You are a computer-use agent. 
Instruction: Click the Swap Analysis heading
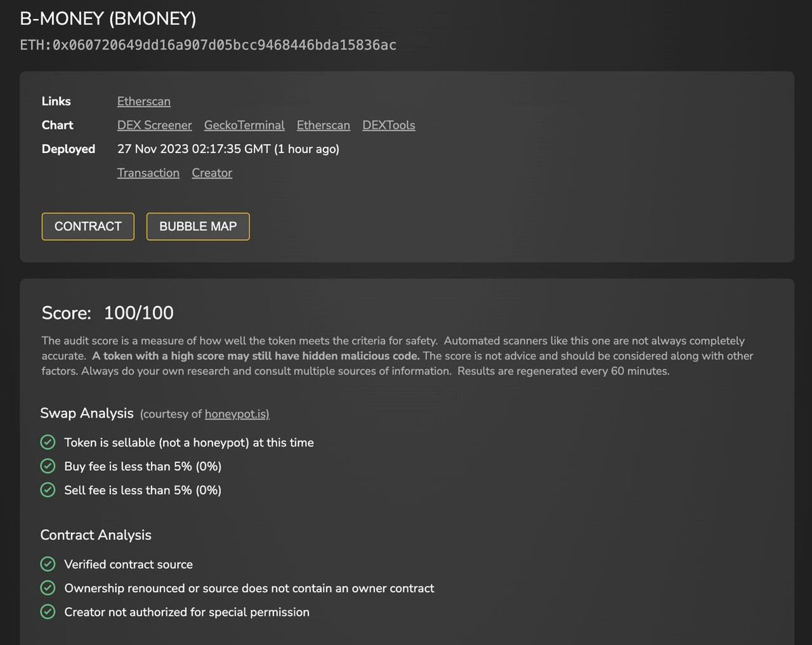click(x=87, y=413)
